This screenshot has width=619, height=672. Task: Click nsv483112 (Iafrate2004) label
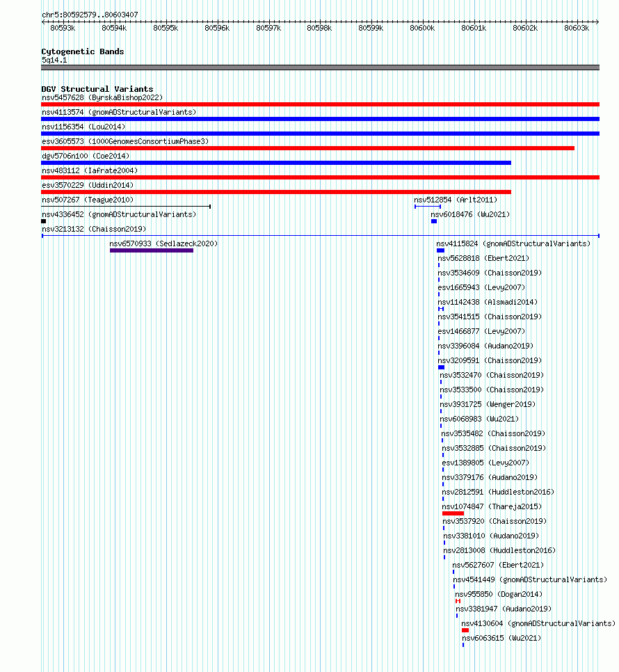(x=90, y=170)
